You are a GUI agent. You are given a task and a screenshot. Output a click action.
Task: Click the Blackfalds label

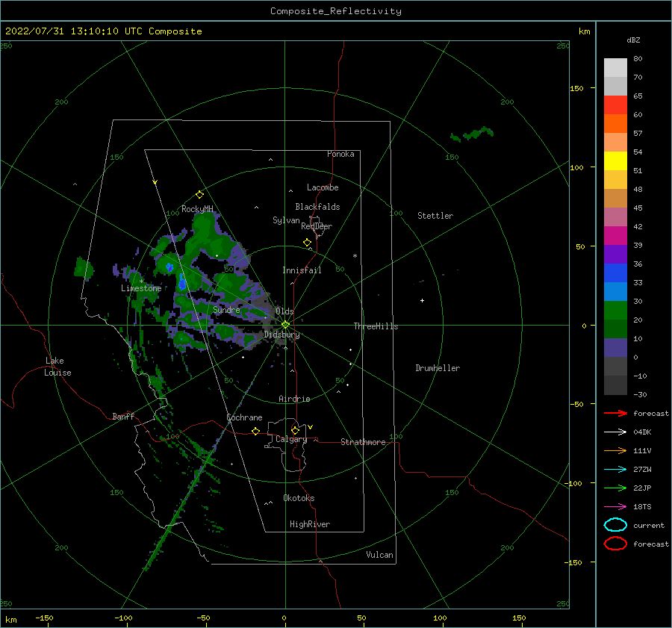coord(317,207)
